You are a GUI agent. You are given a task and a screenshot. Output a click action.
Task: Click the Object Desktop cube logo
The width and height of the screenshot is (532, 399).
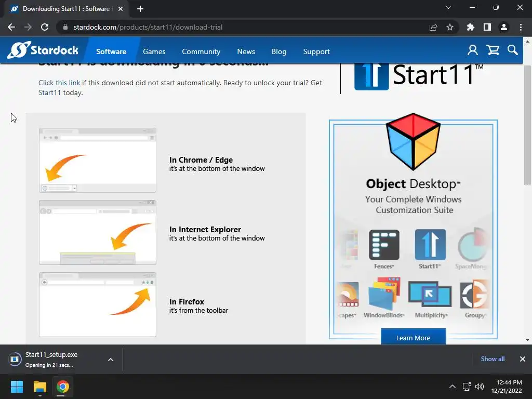coord(413,141)
